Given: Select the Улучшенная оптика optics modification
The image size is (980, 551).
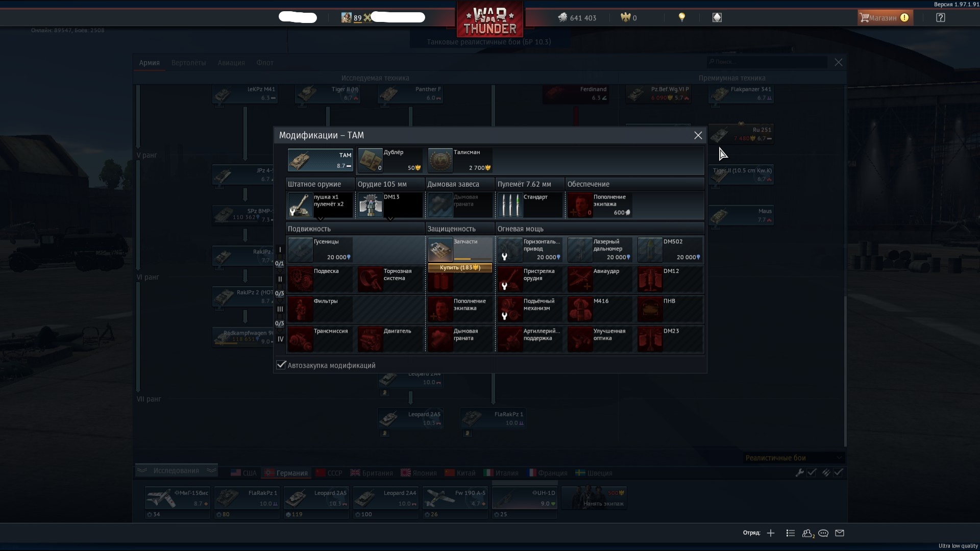Looking at the screenshot, I should click(x=599, y=339).
